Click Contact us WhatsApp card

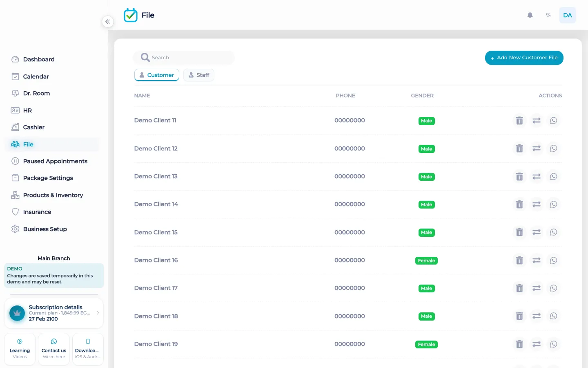pyautogui.click(x=54, y=349)
